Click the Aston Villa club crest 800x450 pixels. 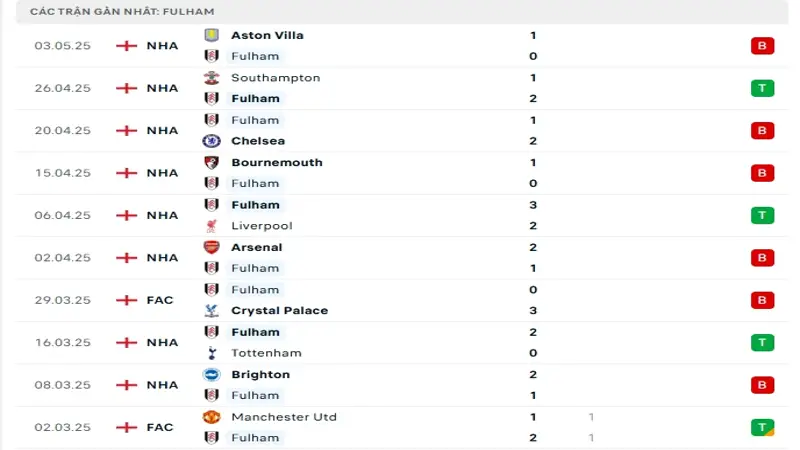pyautogui.click(x=211, y=35)
